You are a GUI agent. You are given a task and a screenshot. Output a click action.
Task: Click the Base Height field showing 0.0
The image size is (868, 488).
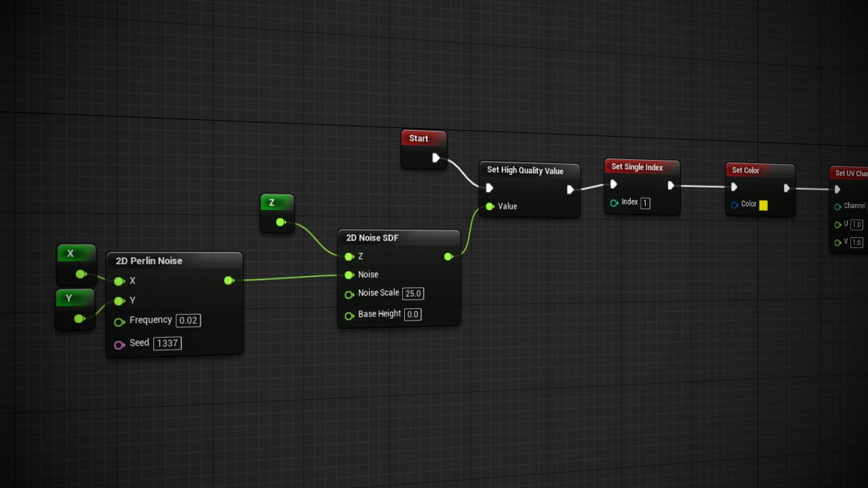click(412, 314)
